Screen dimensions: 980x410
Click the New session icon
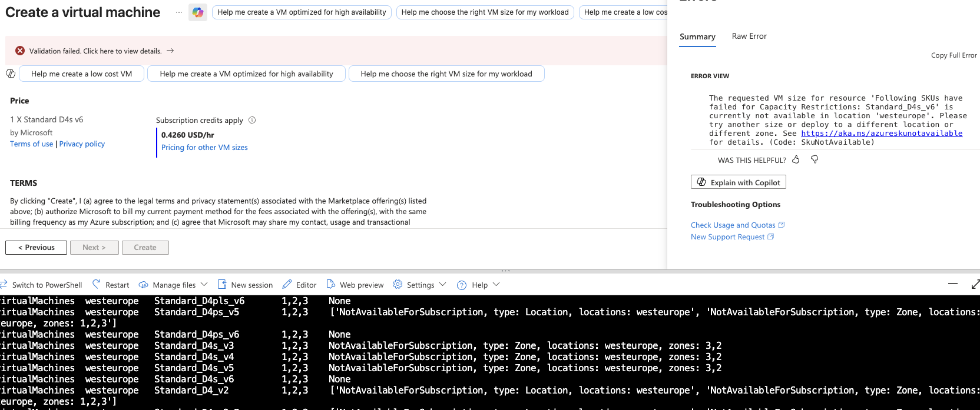coord(222,284)
